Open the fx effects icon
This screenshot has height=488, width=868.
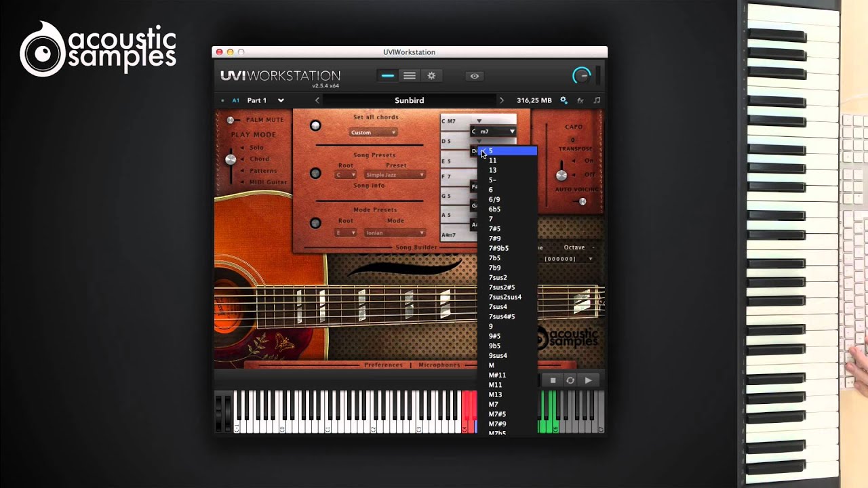click(x=580, y=100)
